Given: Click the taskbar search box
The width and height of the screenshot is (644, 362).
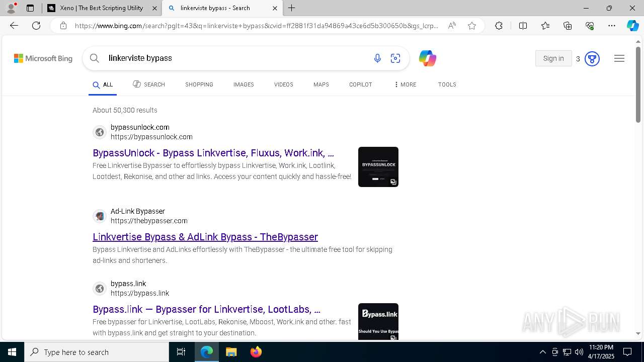Looking at the screenshot, I should [97, 352].
